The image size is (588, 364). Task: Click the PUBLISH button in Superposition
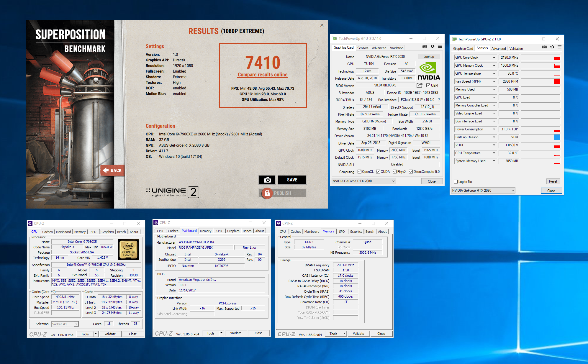pos(283,193)
